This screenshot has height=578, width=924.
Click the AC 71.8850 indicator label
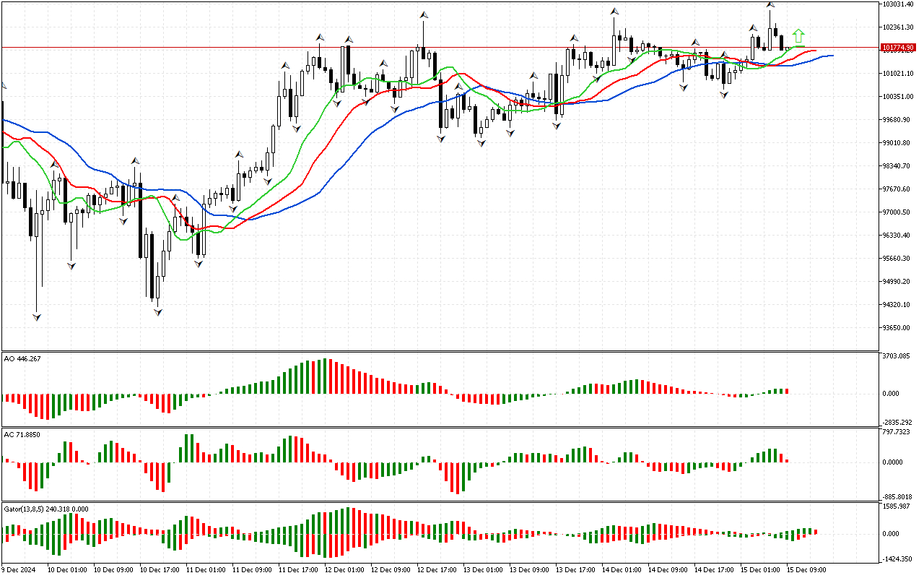pos(22,434)
